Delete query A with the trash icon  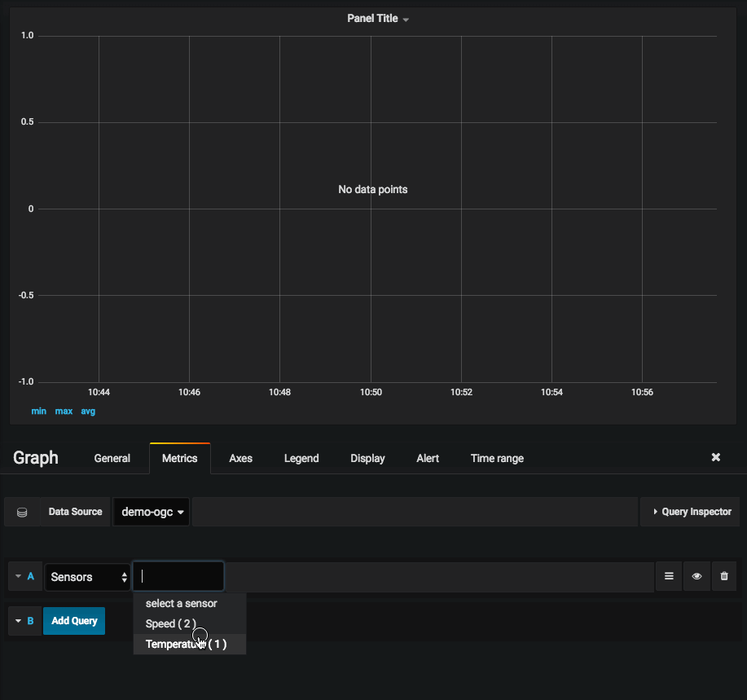724,577
